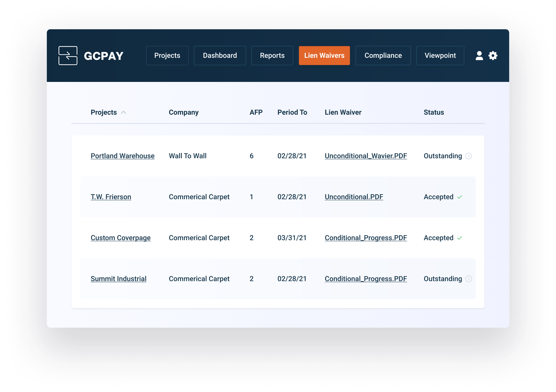Click clock icon in Summit Industrial row

469,279
